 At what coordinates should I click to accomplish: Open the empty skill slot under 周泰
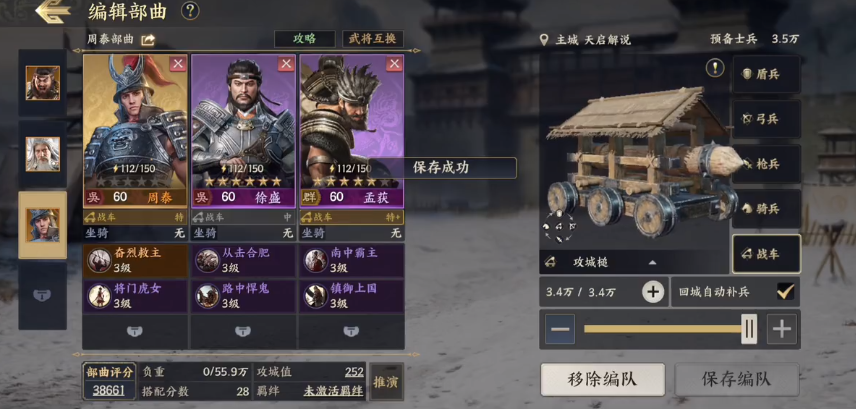(x=134, y=331)
